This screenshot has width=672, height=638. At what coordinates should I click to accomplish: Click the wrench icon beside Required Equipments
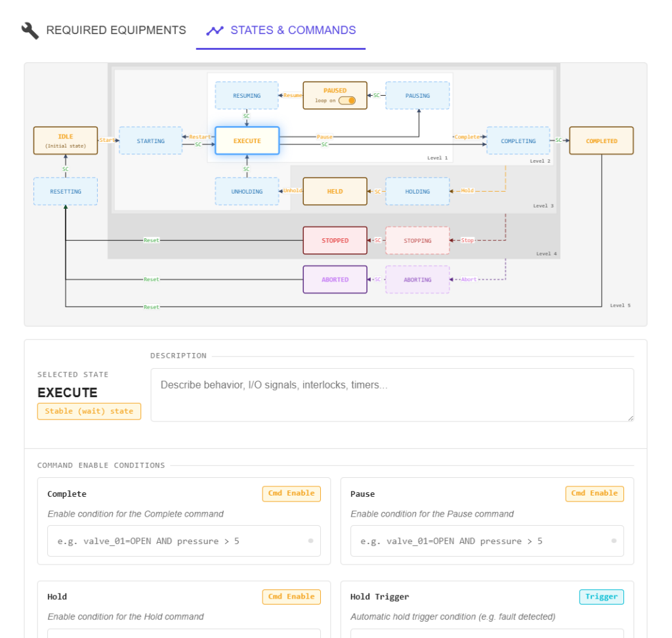pyautogui.click(x=30, y=30)
